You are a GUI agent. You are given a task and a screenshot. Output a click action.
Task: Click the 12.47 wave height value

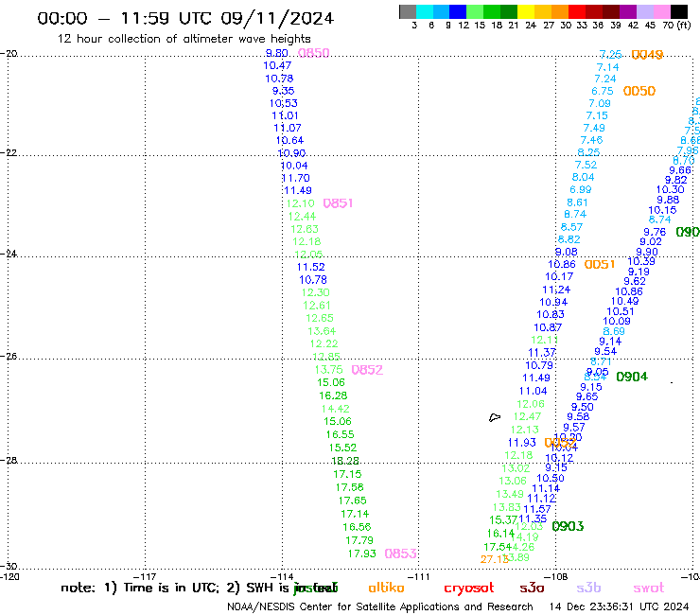pyautogui.click(x=527, y=416)
